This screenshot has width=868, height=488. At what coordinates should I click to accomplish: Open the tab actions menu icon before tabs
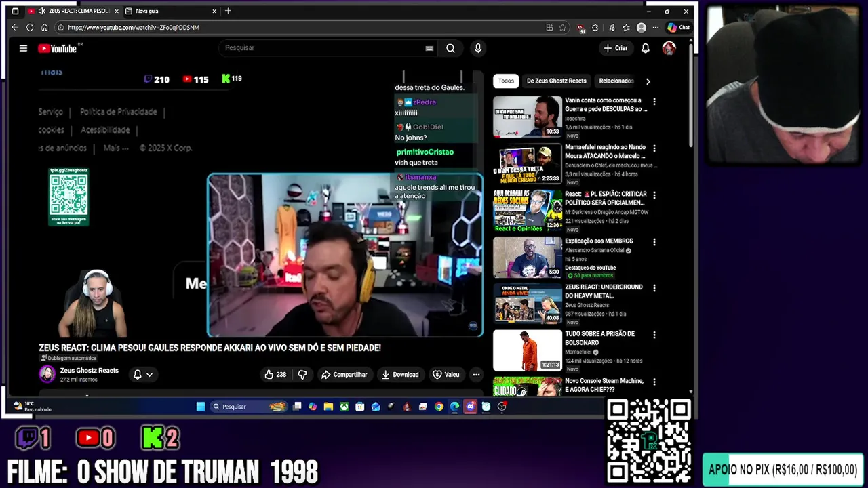pyautogui.click(x=15, y=11)
